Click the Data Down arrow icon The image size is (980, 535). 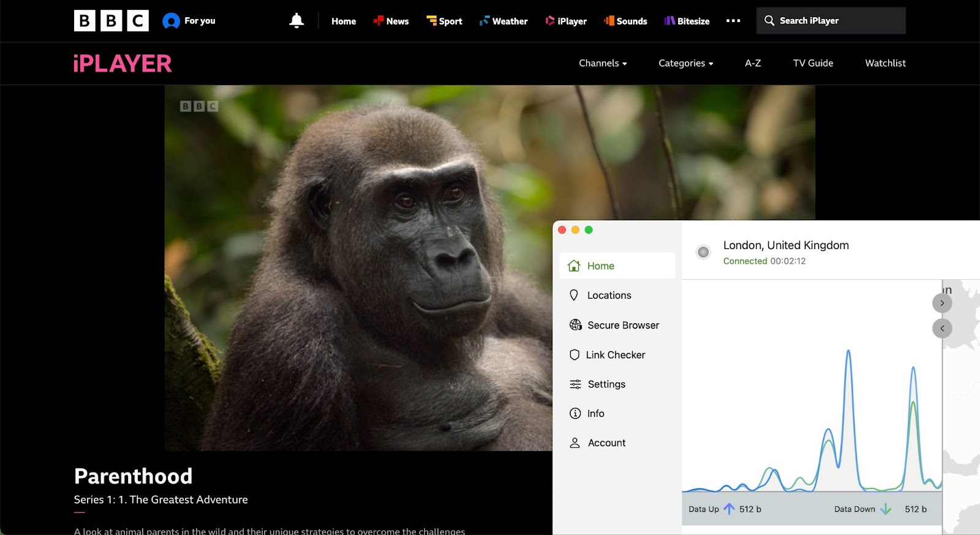[x=886, y=509]
